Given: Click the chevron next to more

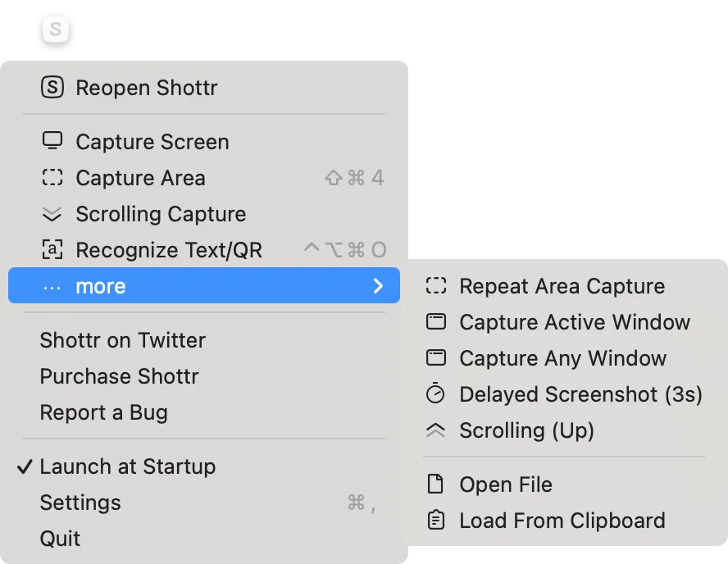Looking at the screenshot, I should (x=378, y=286).
